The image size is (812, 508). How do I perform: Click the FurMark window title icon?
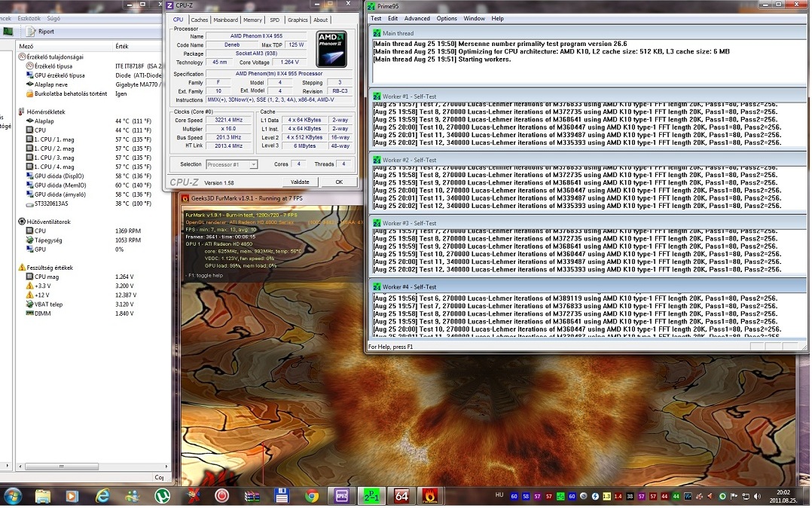(x=185, y=198)
